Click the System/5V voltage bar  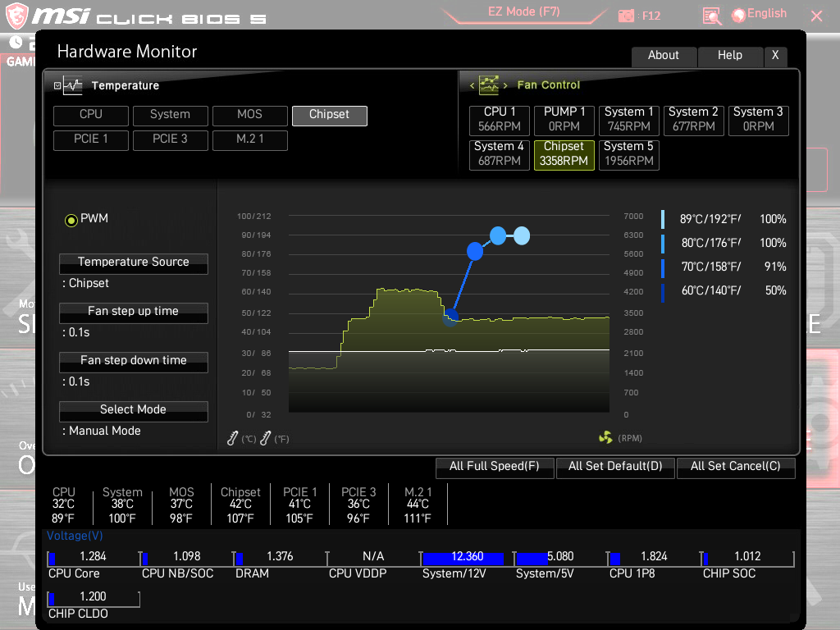point(559,558)
